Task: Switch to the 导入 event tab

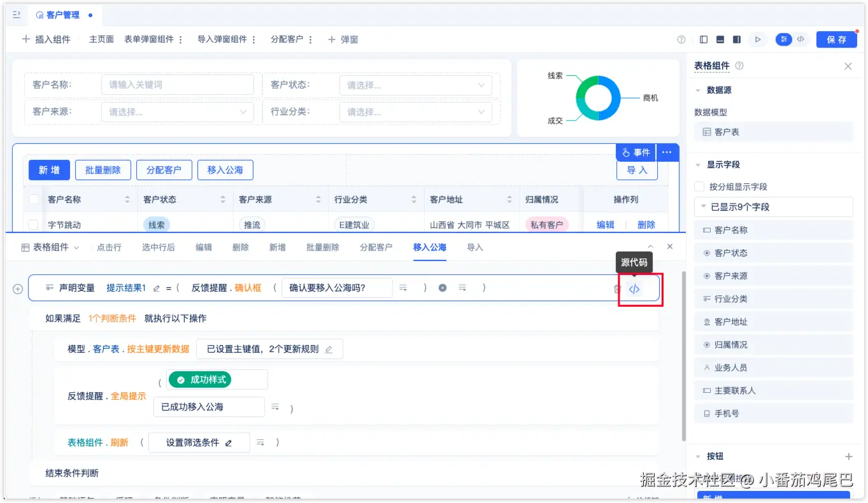Action: 475,247
